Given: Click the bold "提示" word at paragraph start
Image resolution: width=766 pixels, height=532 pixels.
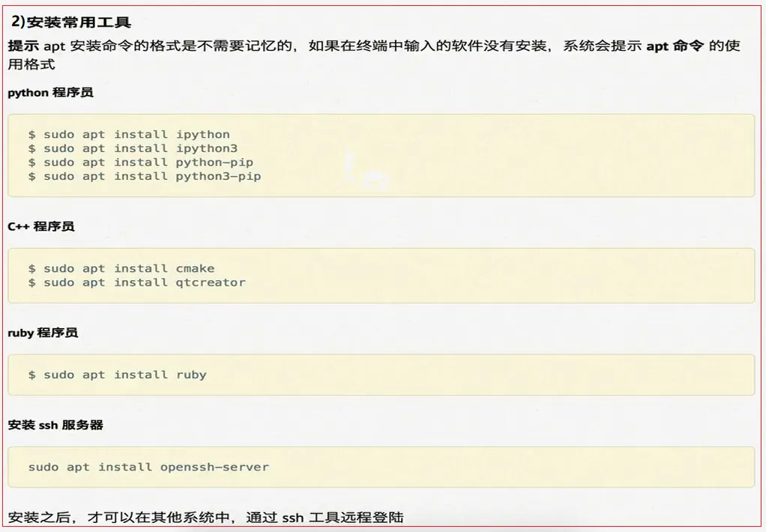Looking at the screenshot, I should tap(23, 46).
